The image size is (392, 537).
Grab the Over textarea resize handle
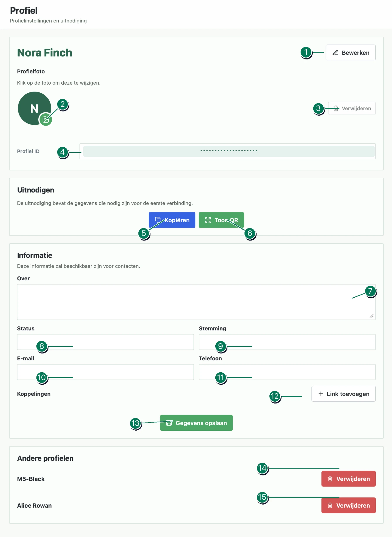click(372, 316)
